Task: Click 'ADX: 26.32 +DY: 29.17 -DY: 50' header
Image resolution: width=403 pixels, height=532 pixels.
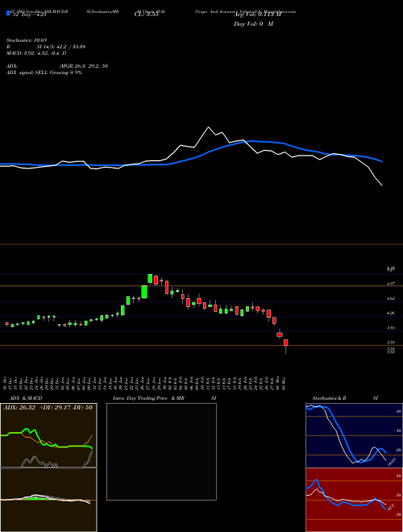Action: click(48, 408)
